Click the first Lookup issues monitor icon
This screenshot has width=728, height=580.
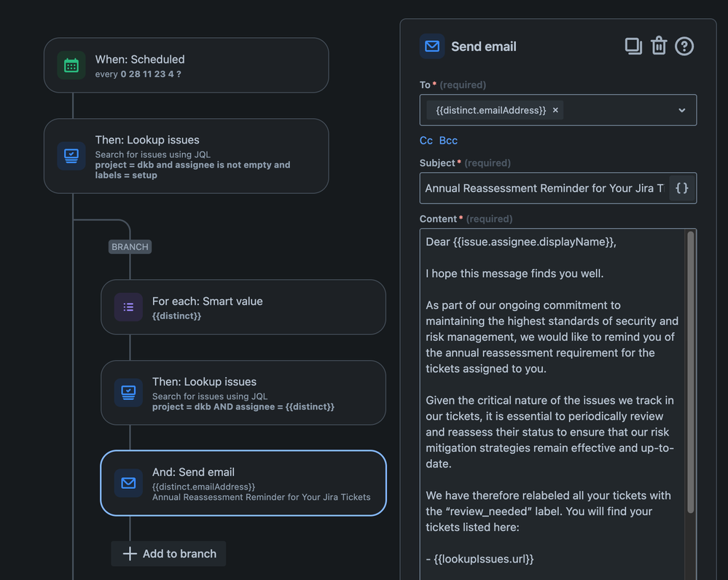pyautogui.click(x=71, y=155)
